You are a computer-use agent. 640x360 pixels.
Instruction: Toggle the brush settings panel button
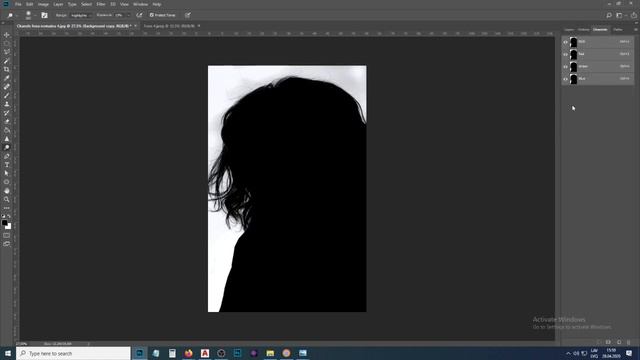point(44,15)
